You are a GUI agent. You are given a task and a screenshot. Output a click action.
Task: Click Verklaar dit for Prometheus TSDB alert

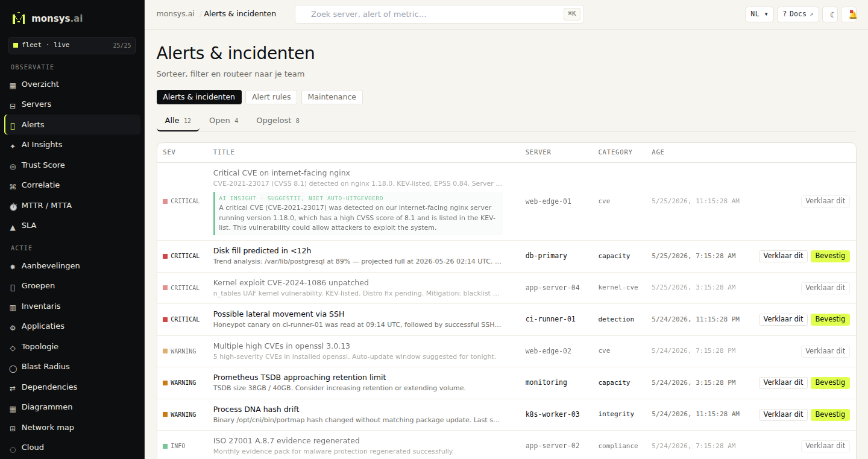pos(783,382)
